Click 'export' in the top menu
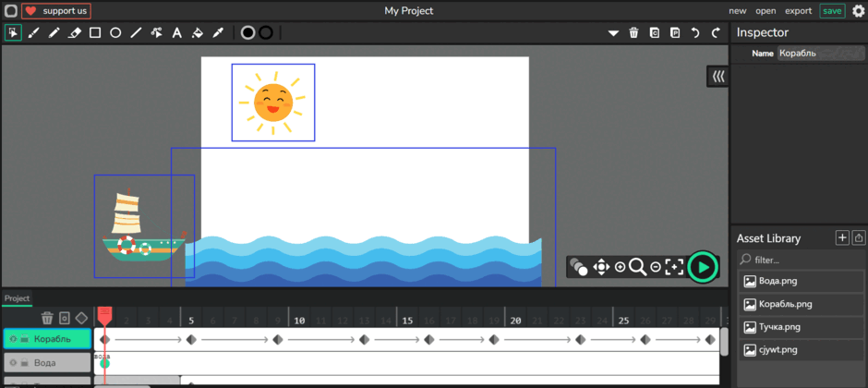This screenshot has width=868, height=388. (798, 10)
